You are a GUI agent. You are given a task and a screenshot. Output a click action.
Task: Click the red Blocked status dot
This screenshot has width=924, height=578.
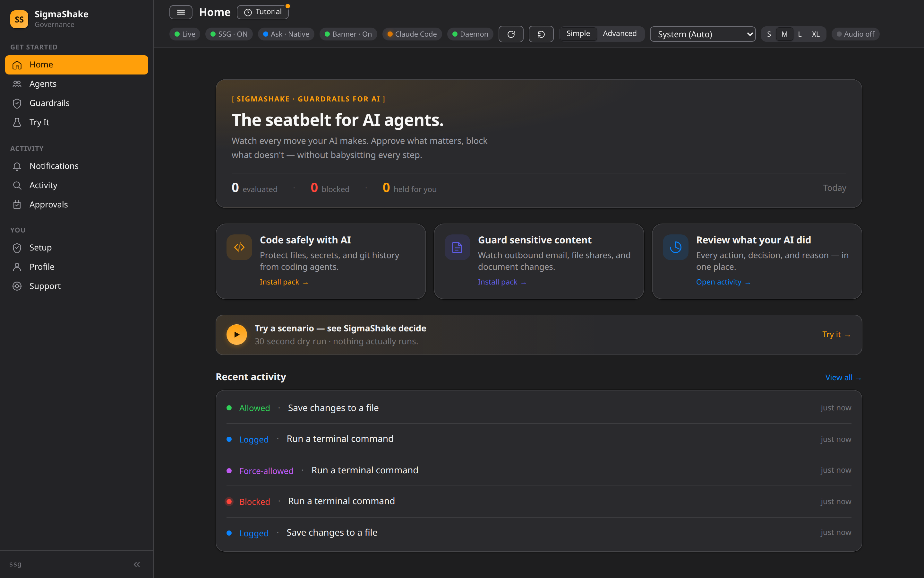[x=229, y=502]
